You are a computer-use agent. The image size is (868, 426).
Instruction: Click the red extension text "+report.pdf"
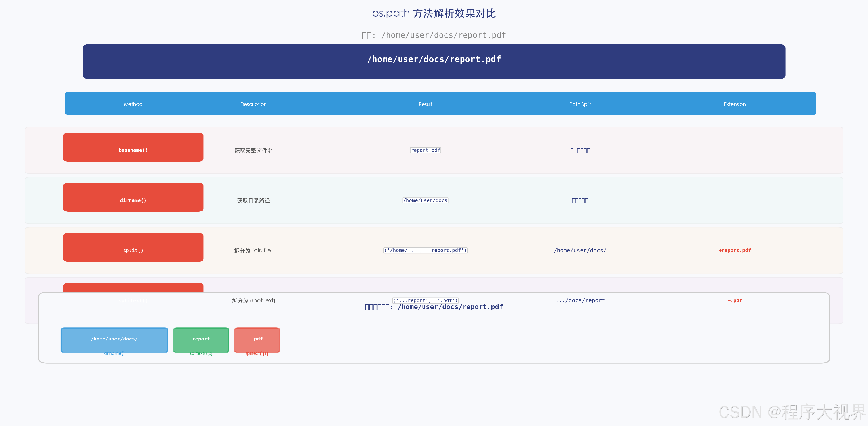(735, 250)
